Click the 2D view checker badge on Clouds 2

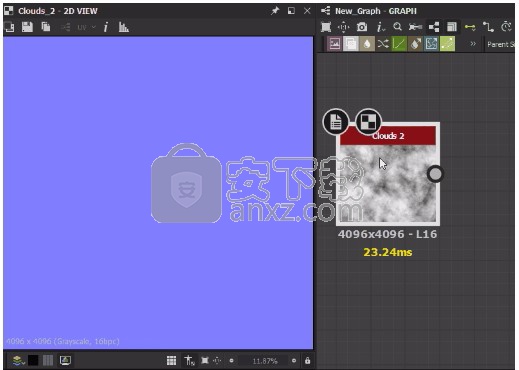pos(368,122)
